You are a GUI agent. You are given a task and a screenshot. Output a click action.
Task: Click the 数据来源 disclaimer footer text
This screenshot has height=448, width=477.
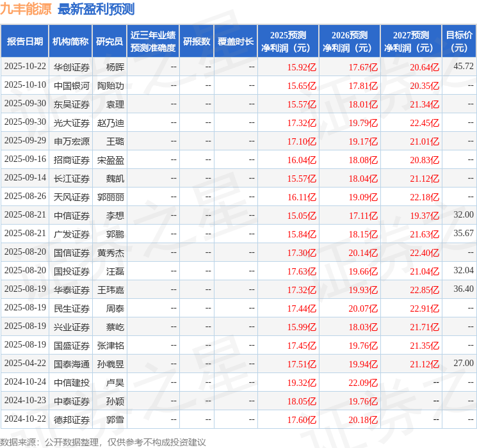coord(103,442)
